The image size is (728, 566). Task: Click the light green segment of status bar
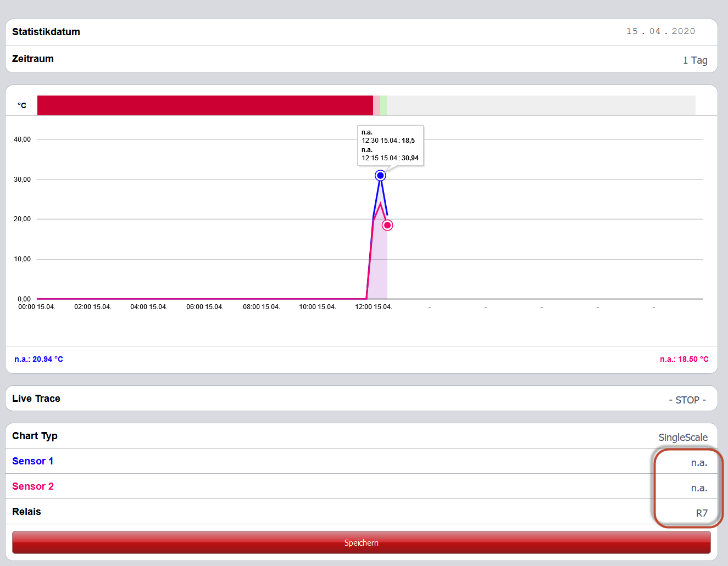384,105
